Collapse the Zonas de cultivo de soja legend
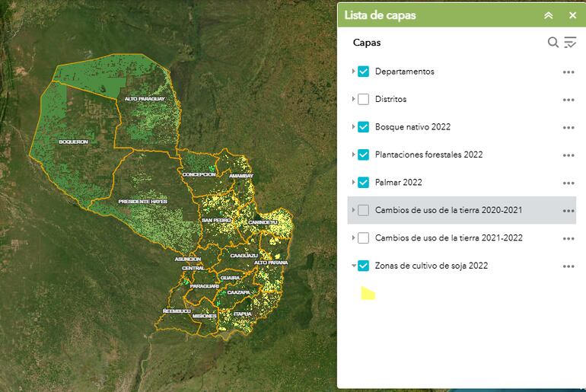Viewport: 586px width, 392px height. [x=353, y=266]
